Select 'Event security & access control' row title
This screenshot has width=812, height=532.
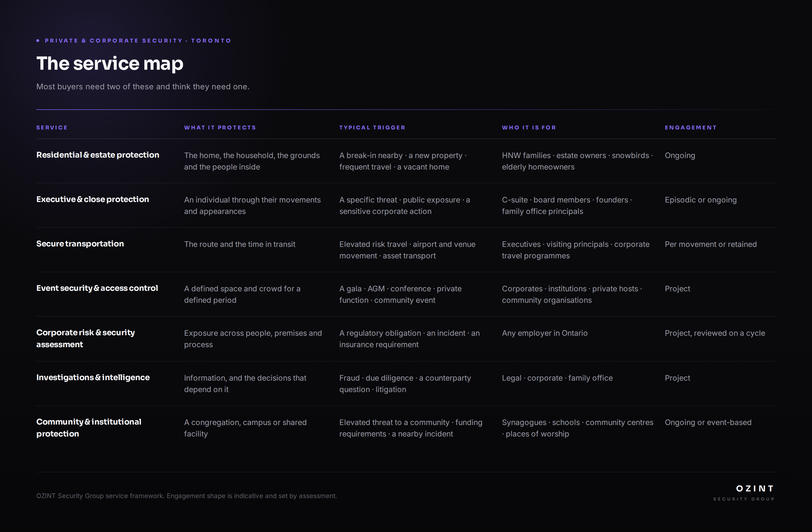click(x=97, y=288)
